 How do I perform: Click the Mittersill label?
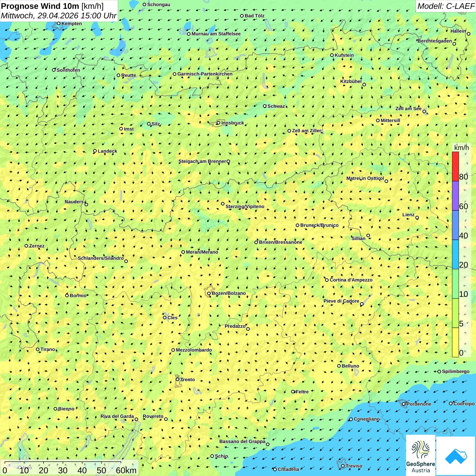coord(390,120)
